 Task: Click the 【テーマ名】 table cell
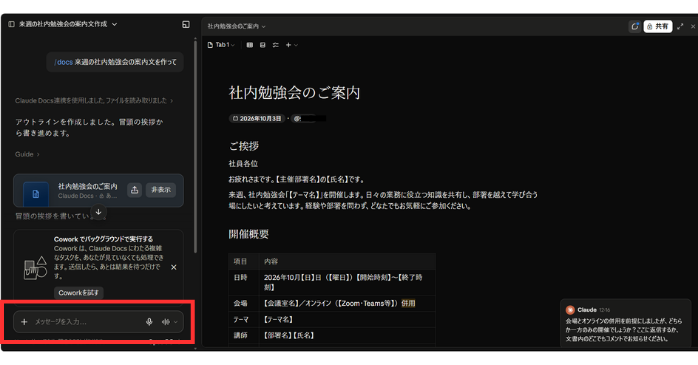click(x=347, y=319)
